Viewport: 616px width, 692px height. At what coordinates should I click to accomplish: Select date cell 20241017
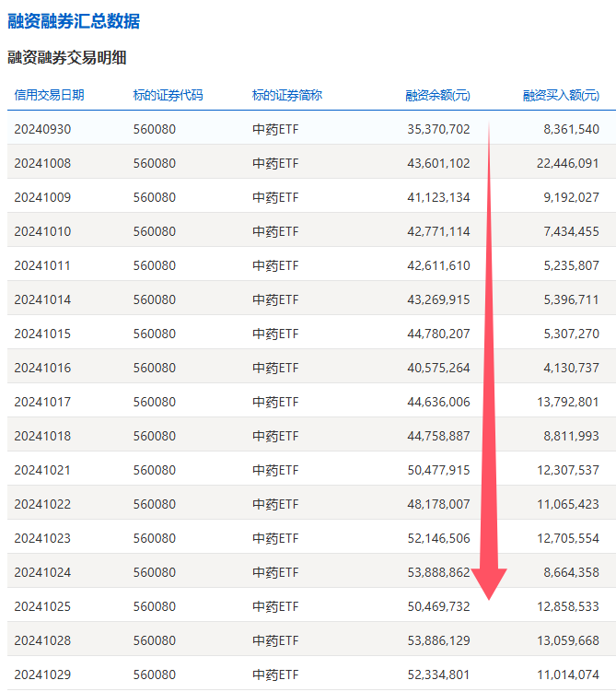[42, 402]
